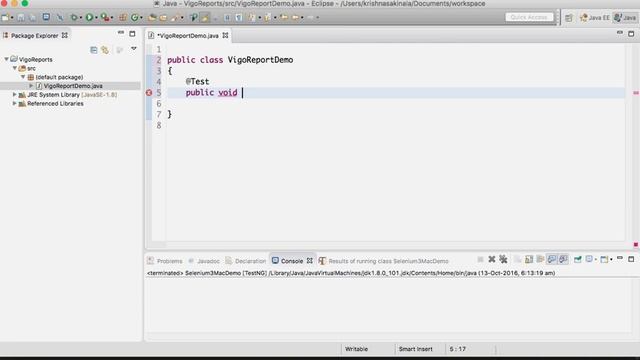Toggle Scroll Lock in the Console toolbar
Screen dimensions: 640x360
click(529, 259)
